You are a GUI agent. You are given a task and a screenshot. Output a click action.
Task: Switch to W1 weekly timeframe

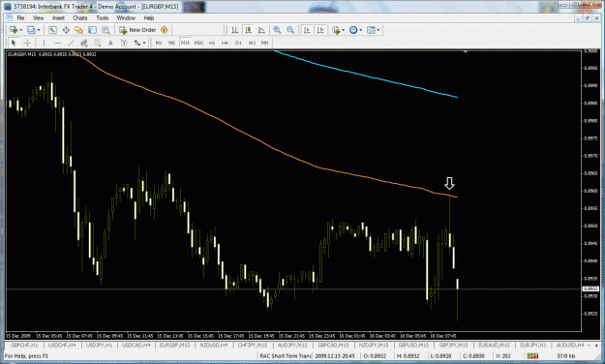252,43
